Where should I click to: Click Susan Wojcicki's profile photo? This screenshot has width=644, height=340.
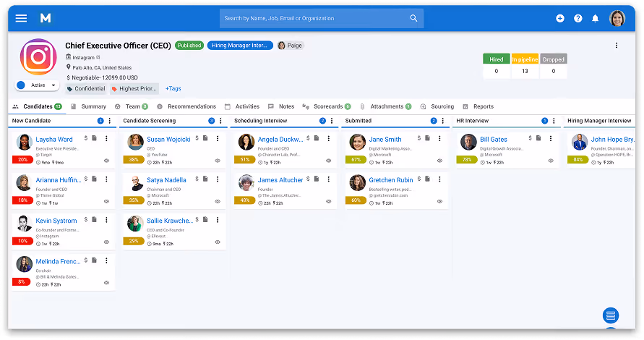click(x=135, y=142)
